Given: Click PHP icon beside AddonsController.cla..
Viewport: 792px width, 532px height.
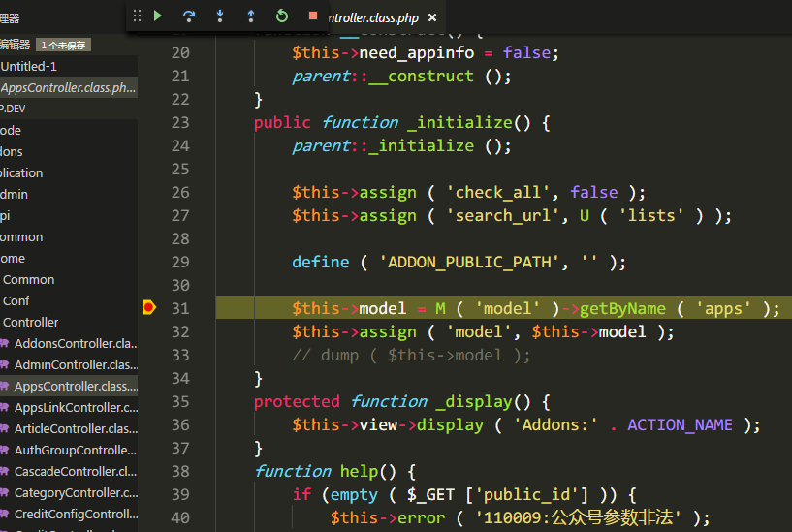Looking at the screenshot, I should (4, 344).
